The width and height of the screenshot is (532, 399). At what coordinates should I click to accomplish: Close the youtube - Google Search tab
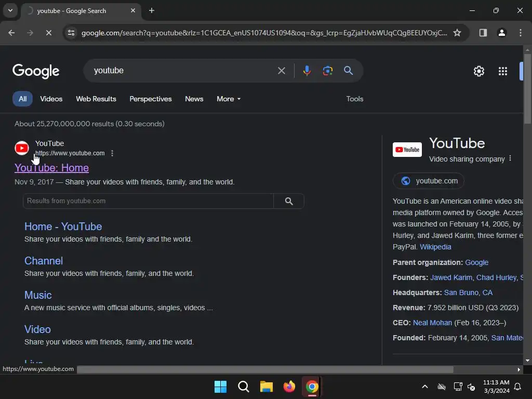133,10
